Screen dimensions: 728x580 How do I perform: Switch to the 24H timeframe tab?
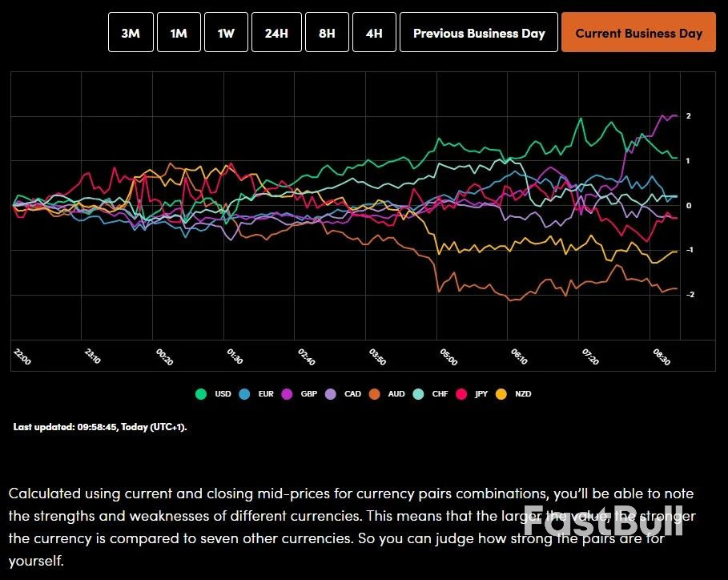pyautogui.click(x=276, y=32)
